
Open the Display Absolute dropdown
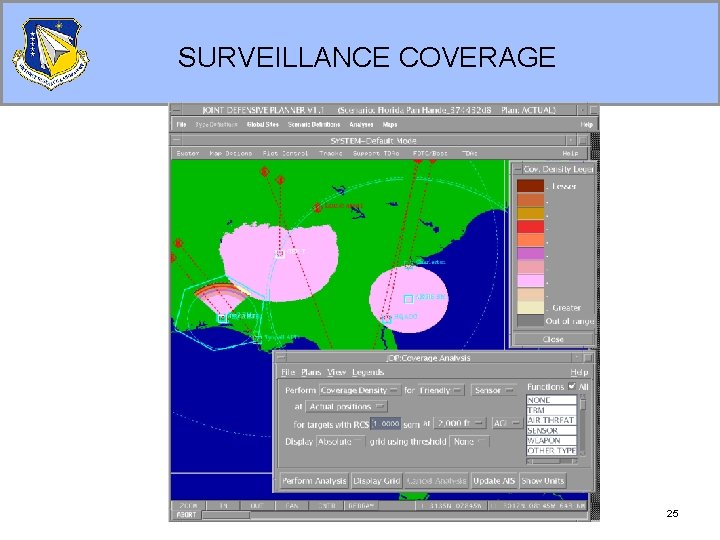pyautogui.click(x=340, y=441)
